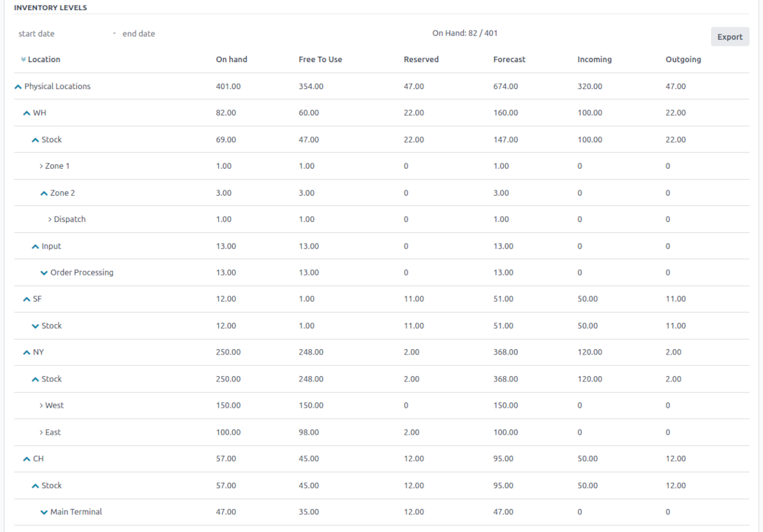The width and height of the screenshot is (763, 532).
Task: Click the On hand column header
Action: click(232, 59)
